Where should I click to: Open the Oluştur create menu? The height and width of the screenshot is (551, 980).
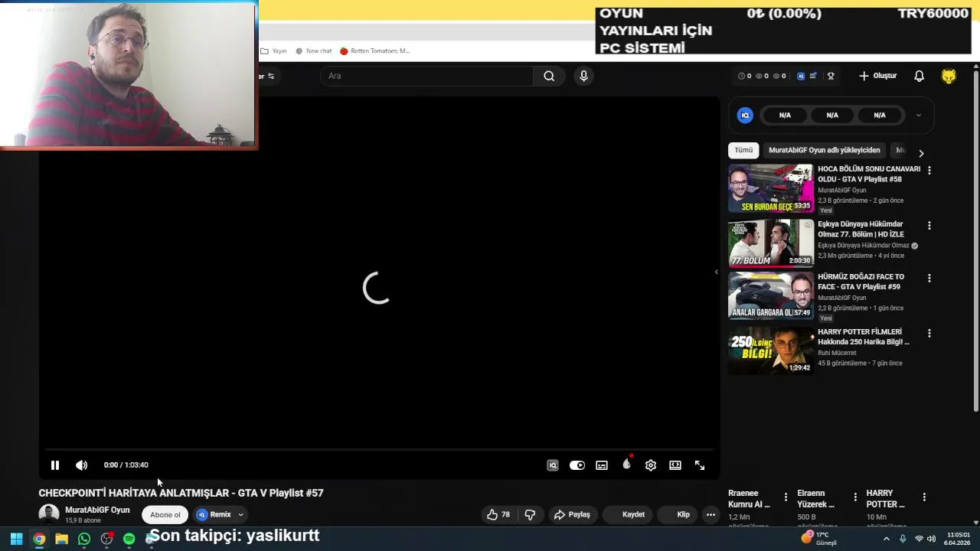click(x=877, y=76)
